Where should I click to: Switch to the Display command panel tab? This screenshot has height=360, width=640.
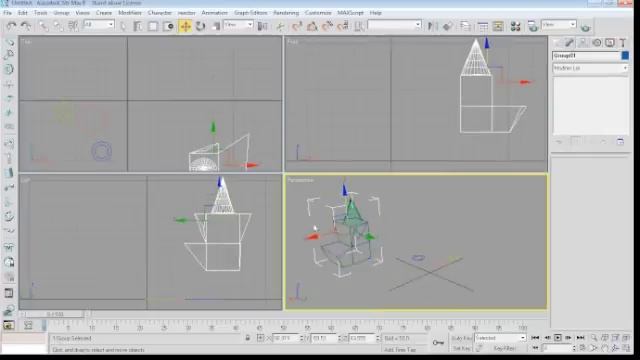click(609, 42)
